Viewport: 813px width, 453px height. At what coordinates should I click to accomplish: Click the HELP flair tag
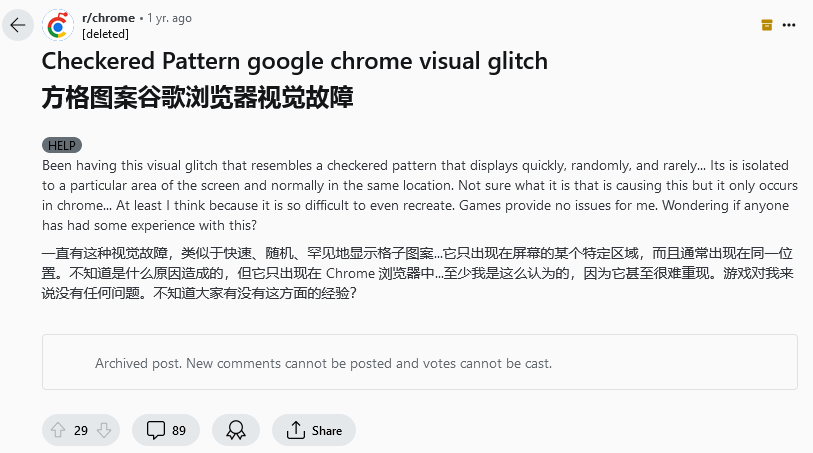click(x=62, y=145)
